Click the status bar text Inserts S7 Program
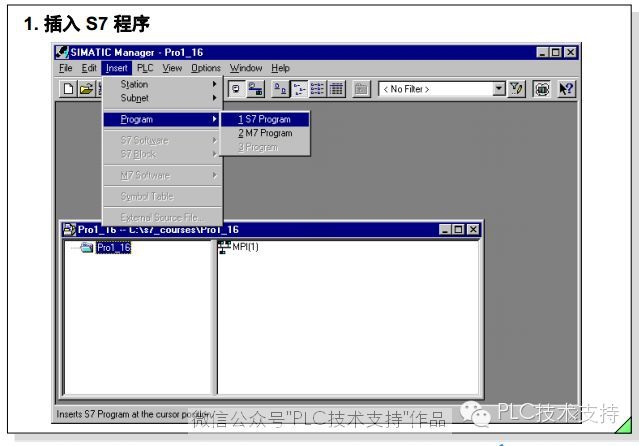Viewport: 639px width, 446px height. point(134,414)
